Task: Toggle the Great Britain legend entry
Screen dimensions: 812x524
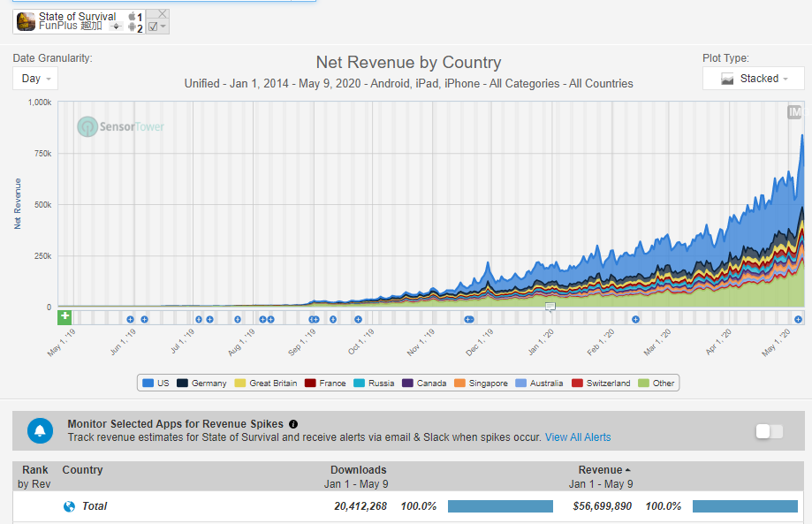Action: tap(266, 384)
